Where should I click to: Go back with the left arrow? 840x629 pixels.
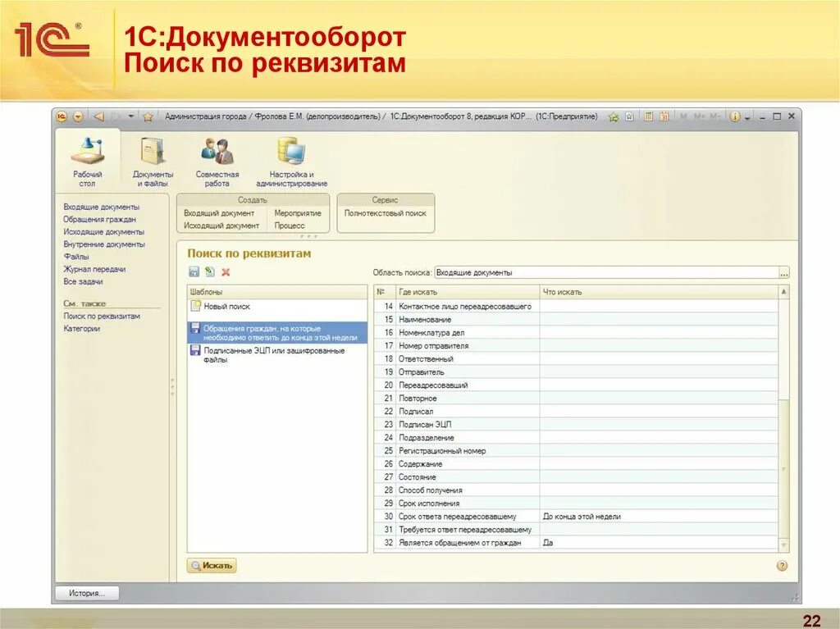[99, 116]
